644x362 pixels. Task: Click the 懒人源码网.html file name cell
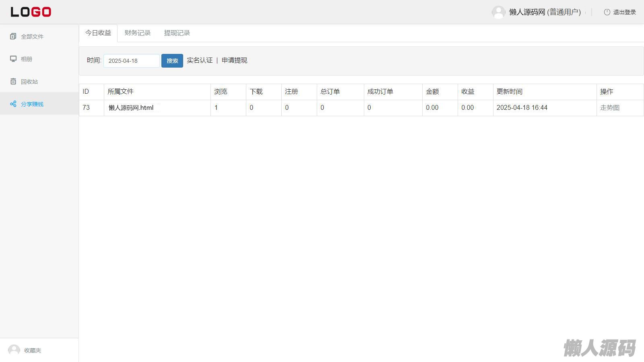[x=131, y=108]
